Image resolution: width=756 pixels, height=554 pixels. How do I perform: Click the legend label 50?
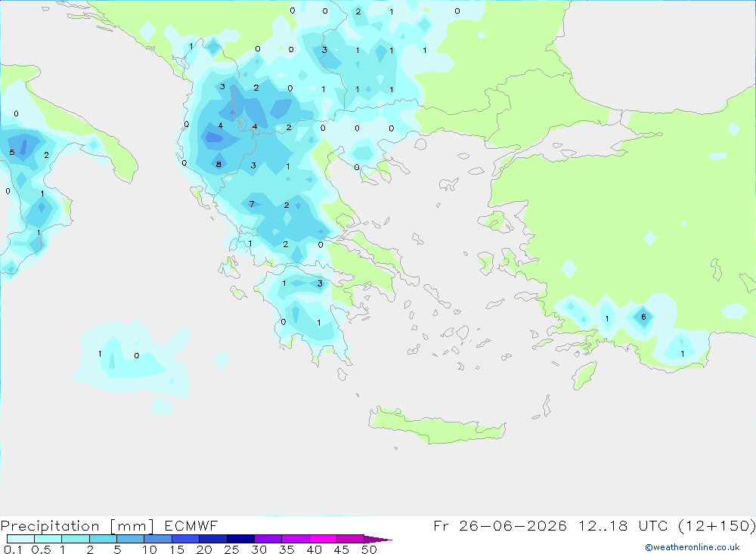point(369,549)
